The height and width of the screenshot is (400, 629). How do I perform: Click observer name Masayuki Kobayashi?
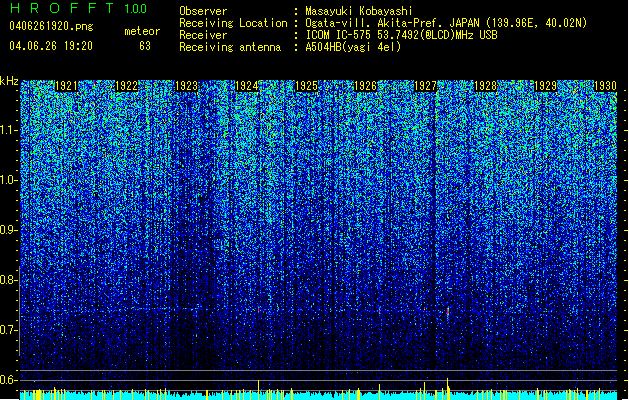click(359, 11)
